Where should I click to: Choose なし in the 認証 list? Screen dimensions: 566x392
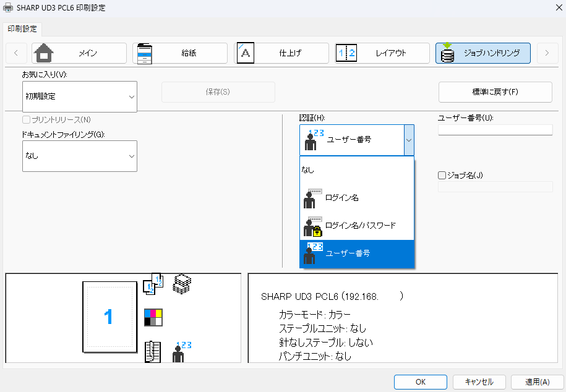(x=357, y=169)
